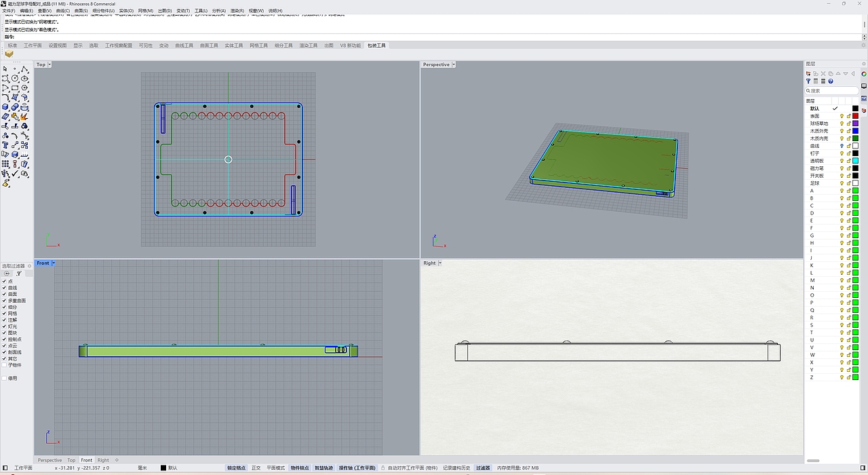Switch to the 曲线工具 toolbar tab
Viewport: 868px width, 475px height.
click(184, 45)
